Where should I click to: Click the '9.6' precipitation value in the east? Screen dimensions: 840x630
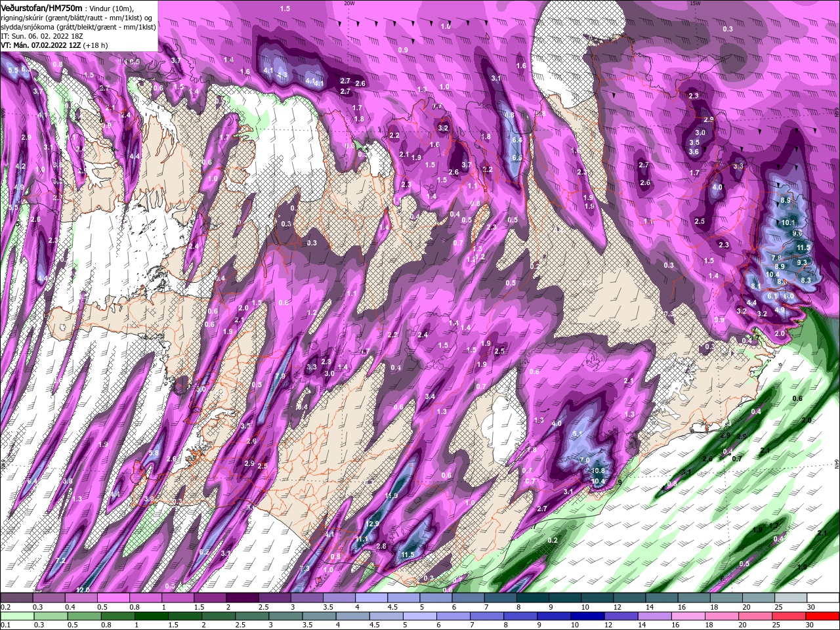click(x=797, y=233)
